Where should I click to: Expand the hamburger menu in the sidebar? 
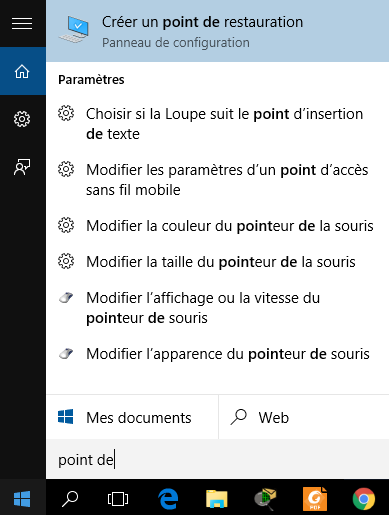tap(22, 23)
